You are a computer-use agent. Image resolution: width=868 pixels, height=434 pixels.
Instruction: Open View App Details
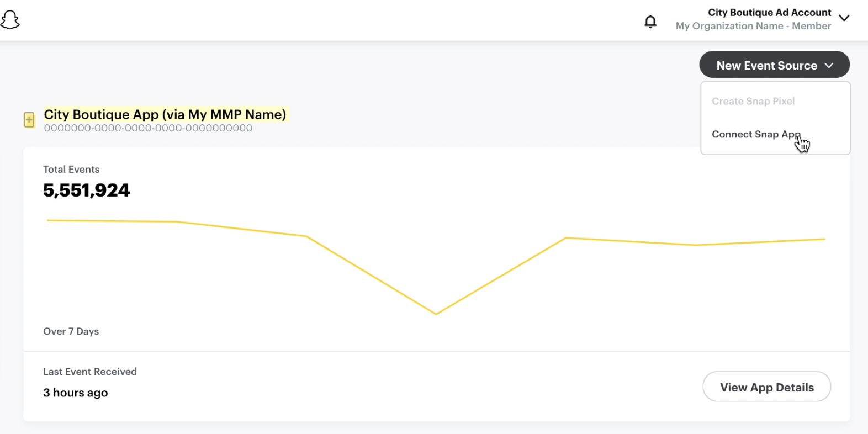click(x=766, y=387)
